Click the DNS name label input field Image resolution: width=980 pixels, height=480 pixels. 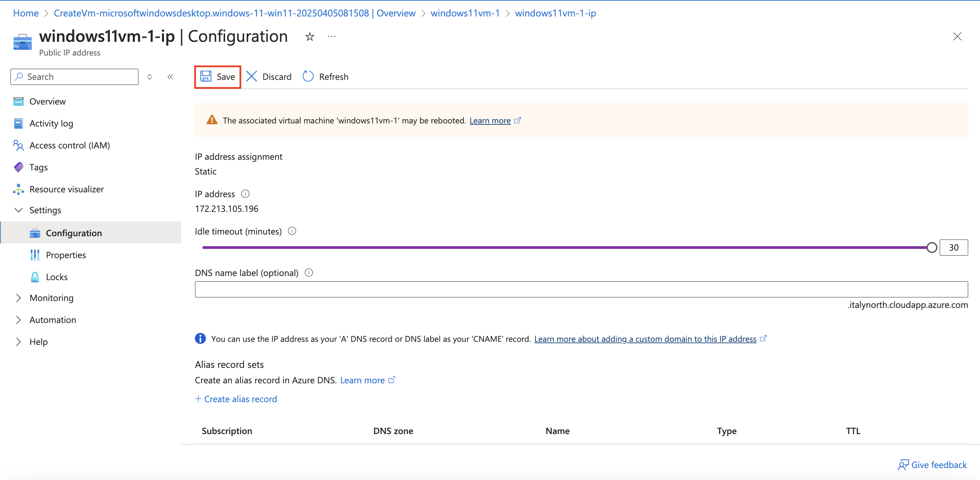581,289
